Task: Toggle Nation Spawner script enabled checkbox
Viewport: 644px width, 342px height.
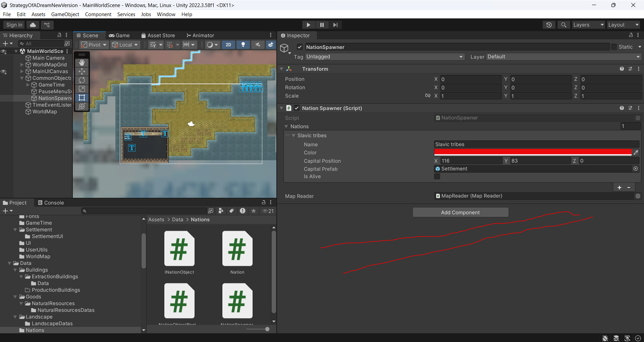Action: pyautogui.click(x=296, y=108)
